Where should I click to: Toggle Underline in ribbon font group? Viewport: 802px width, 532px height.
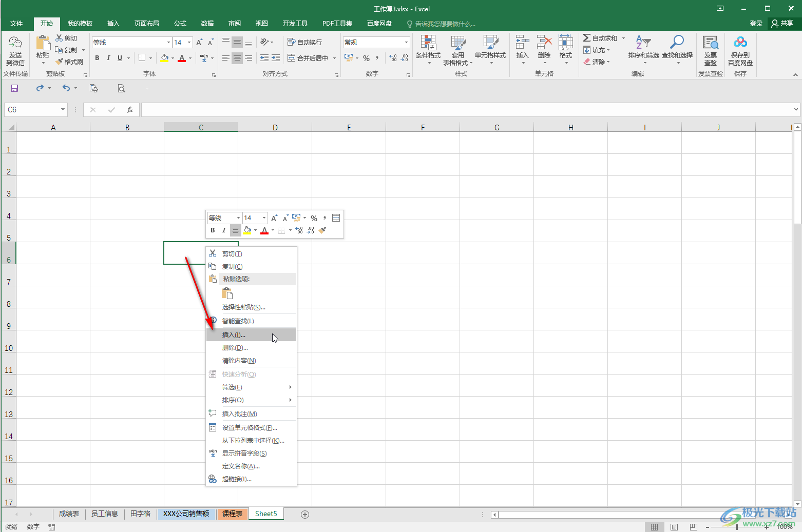(120, 58)
